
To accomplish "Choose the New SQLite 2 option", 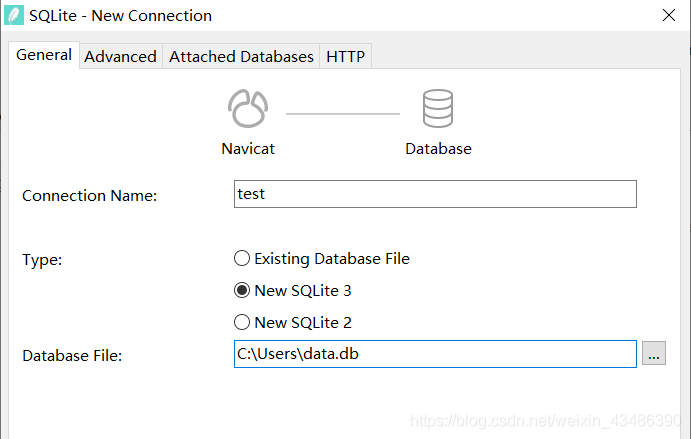I will tap(293, 322).
